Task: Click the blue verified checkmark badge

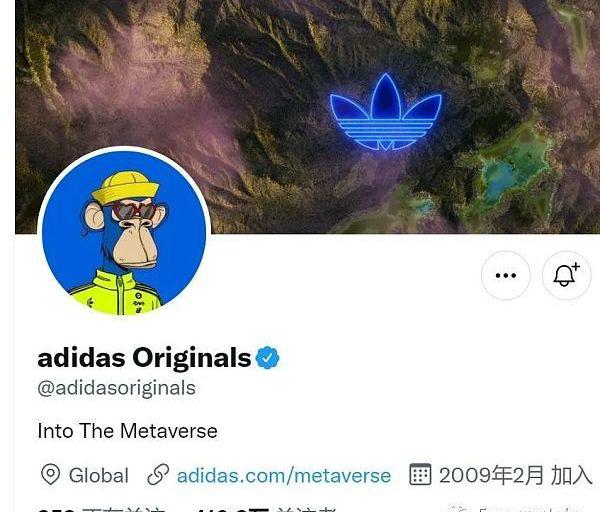Action: click(x=267, y=357)
